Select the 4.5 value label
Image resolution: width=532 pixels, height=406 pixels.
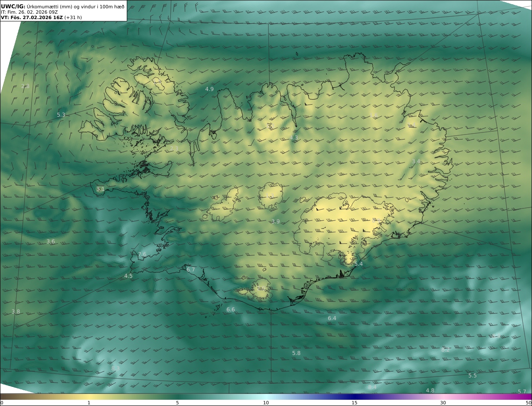tap(128, 276)
